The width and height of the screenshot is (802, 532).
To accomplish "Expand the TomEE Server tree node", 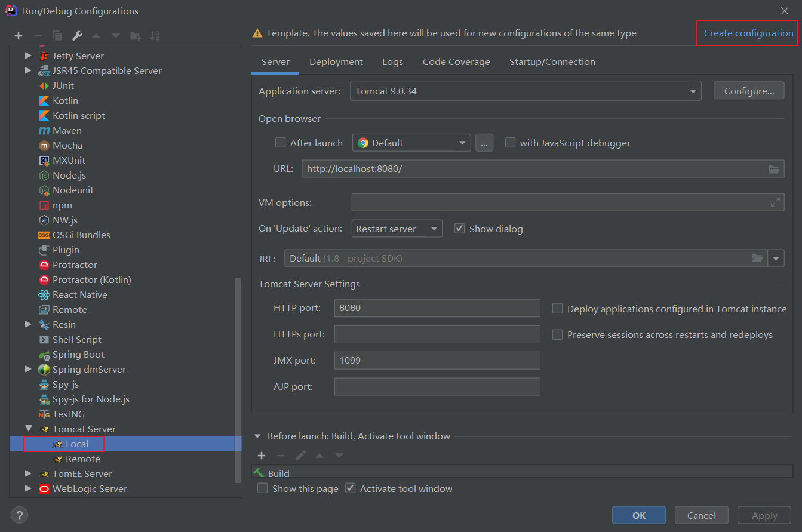I will point(28,473).
